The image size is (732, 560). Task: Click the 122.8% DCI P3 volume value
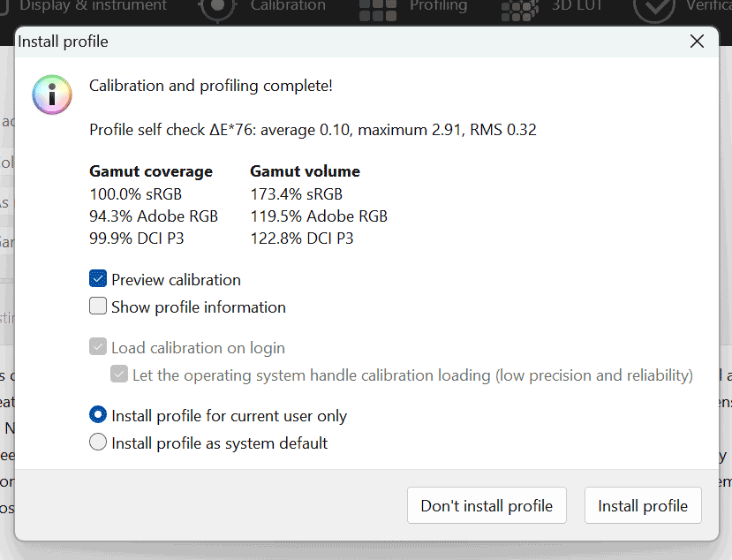[302, 238]
